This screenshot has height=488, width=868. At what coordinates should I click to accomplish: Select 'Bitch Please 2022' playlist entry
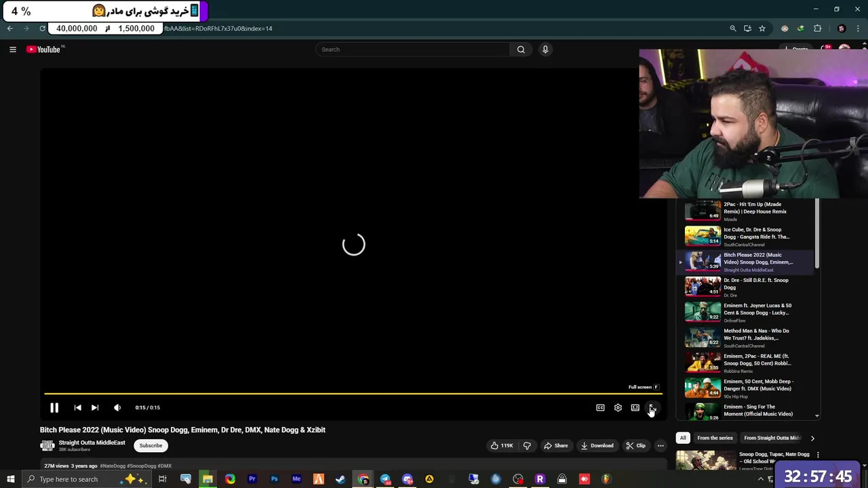coord(746,262)
